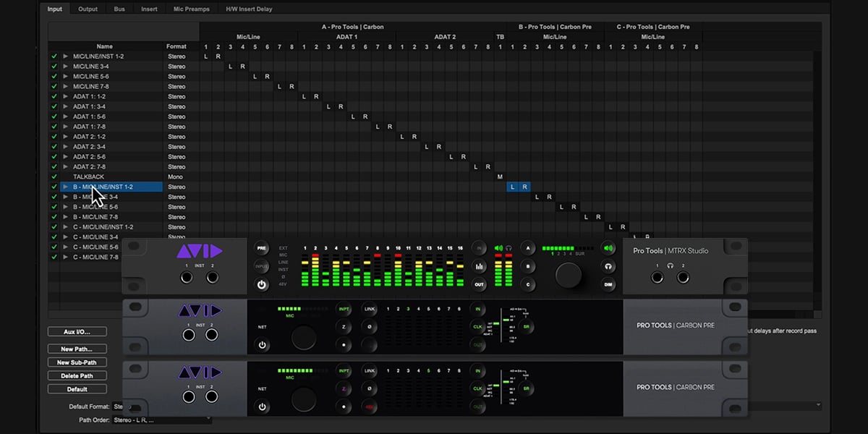Switch to the Output tab
This screenshot has height=434, width=868.
88,9
